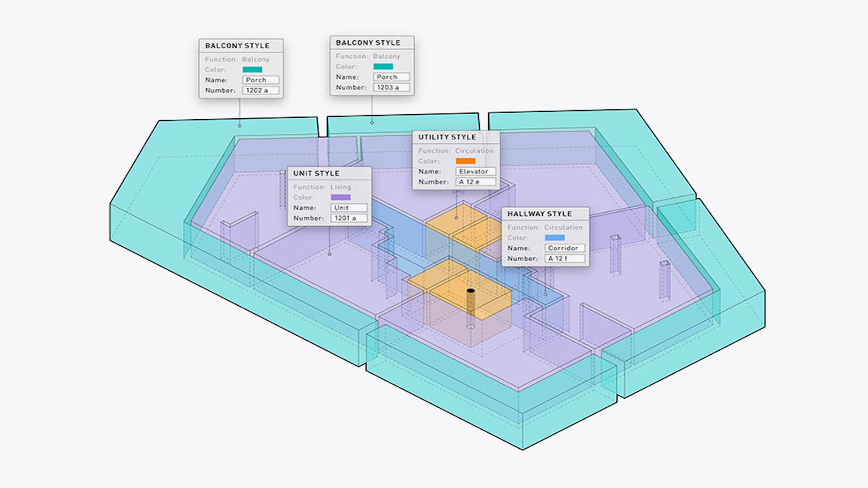Click the Porch name field in the 1203 a panel
Viewport: 868px width, 488px height.
coord(391,77)
